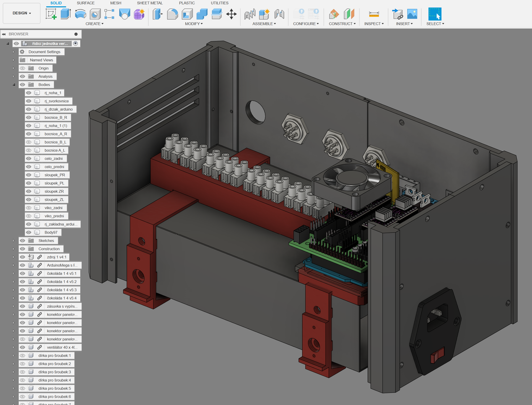
Task: Click the Shell tool icon
Action: [x=187, y=14]
